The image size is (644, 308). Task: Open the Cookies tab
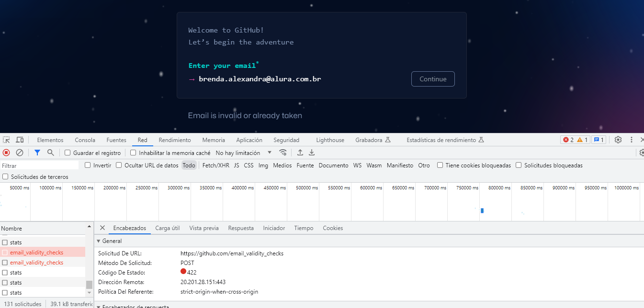pos(333,228)
